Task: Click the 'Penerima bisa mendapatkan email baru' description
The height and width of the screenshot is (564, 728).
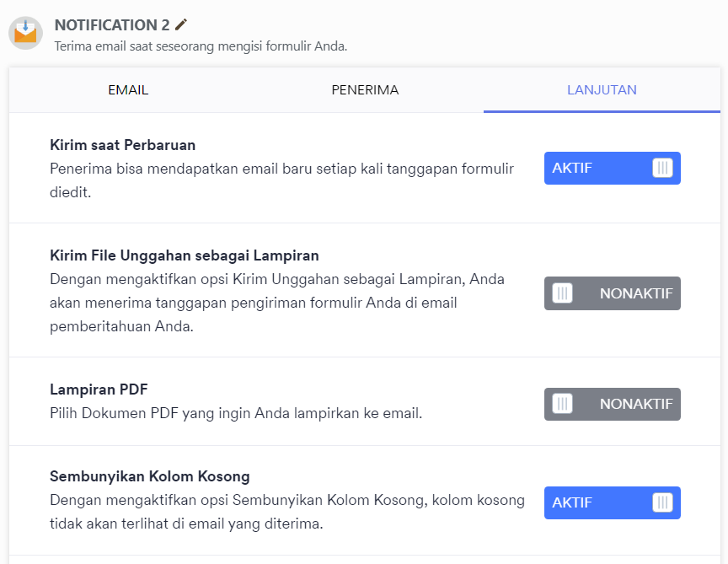Action: click(x=281, y=180)
